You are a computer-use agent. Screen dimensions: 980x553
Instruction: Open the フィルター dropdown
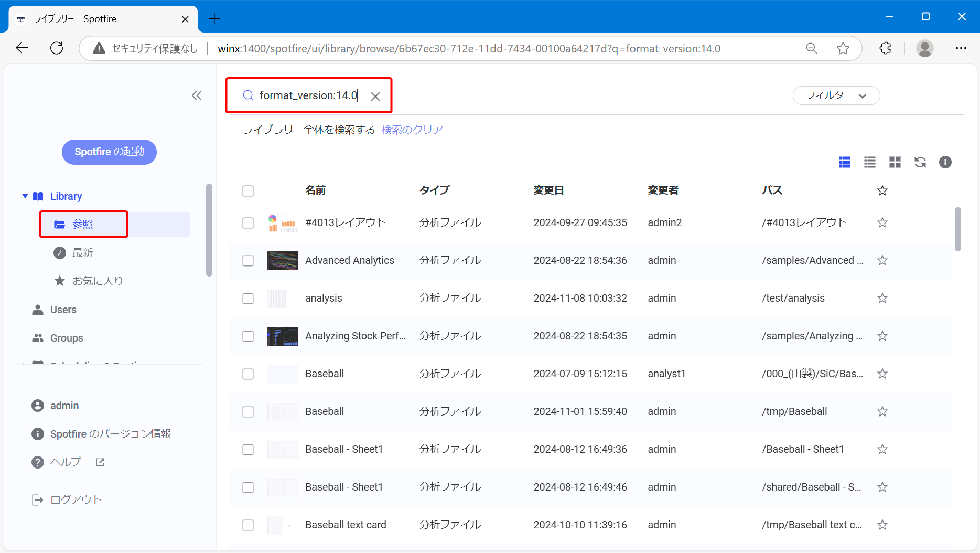coord(836,95)
